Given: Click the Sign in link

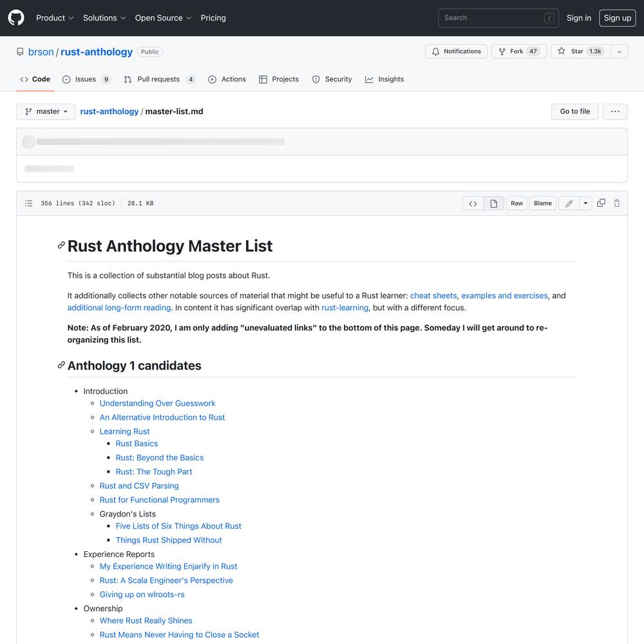Looking at the screenshot, I should coord(579,18).
